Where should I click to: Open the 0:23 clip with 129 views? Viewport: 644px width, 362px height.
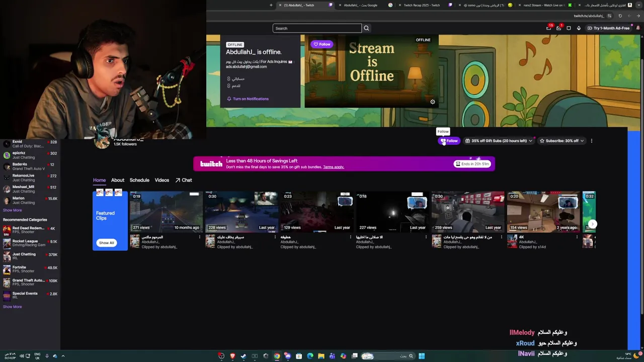click(317, 211)
